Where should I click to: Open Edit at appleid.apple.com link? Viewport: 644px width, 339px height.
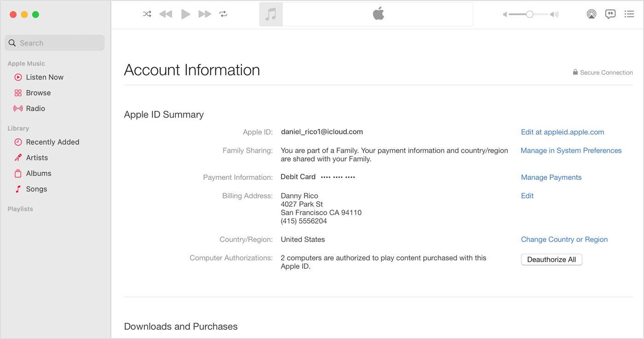(563, 132)
